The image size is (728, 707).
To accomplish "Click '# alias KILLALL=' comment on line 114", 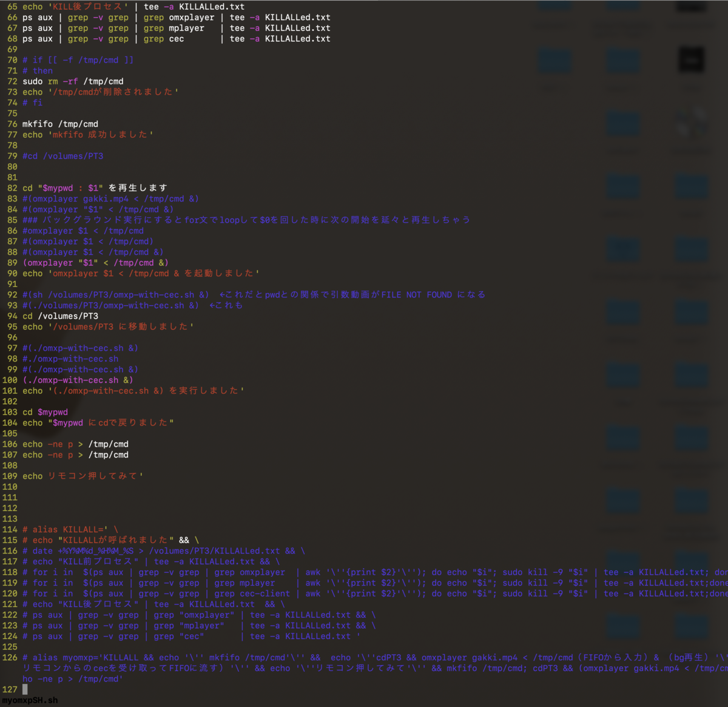I will [70, 530].
